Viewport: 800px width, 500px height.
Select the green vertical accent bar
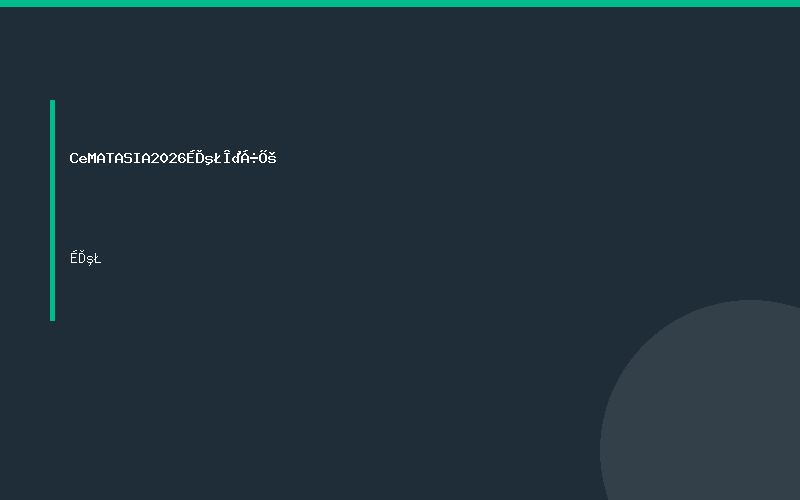tap(53, 210)
